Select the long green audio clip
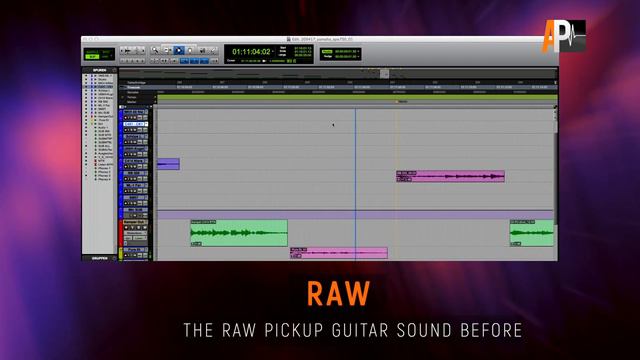The height and width of the screenshot is (360, 640). click(239, 233)
